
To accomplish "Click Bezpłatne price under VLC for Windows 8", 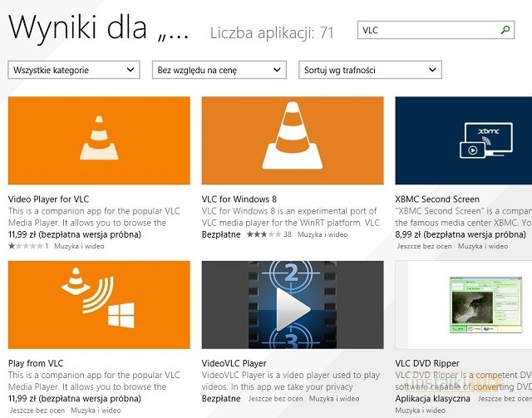I will pos(221,234).
